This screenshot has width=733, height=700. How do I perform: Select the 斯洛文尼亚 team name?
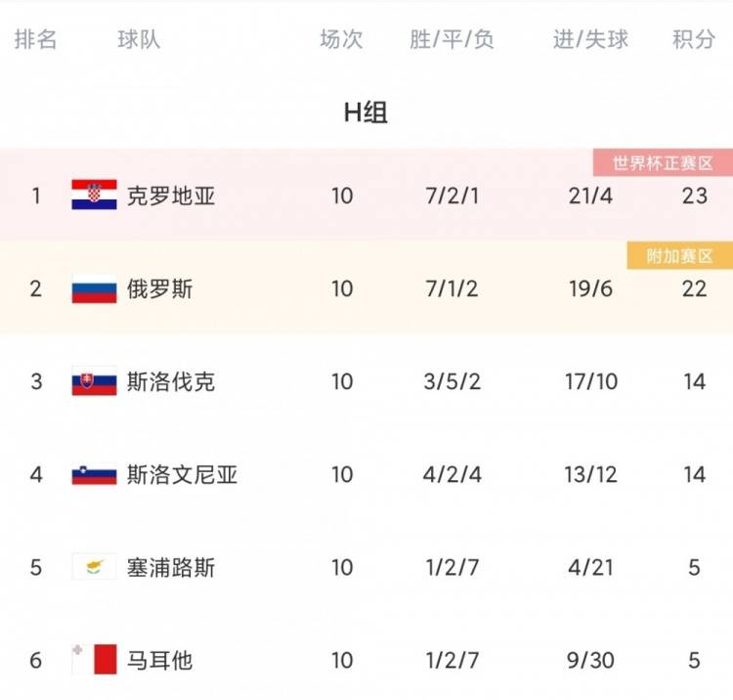[x=182, y=475]
